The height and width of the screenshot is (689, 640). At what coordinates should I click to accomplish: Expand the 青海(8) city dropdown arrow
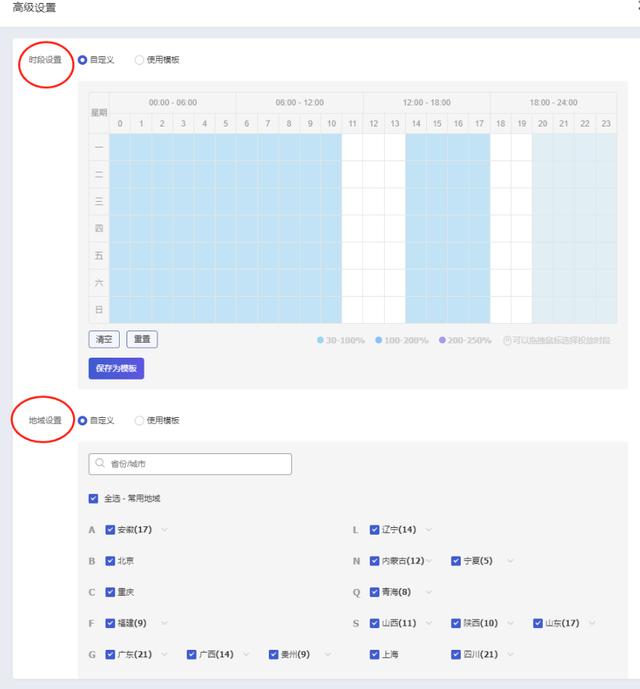tap(429, 592)
